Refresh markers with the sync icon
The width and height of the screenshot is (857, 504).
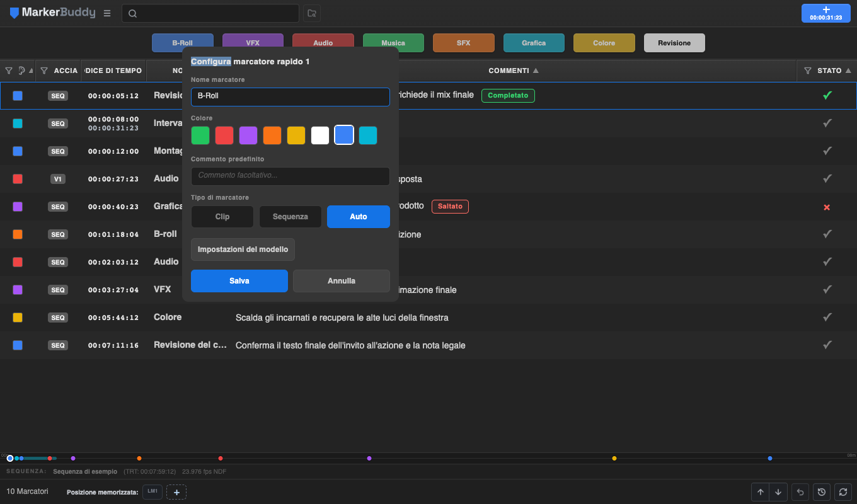coord(843,492)
